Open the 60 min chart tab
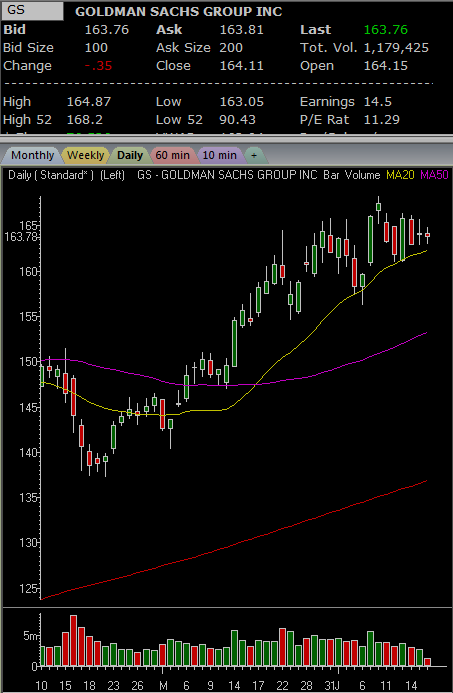Image resolution: width=453 pixels, height=693 pixels. [172, 156]
